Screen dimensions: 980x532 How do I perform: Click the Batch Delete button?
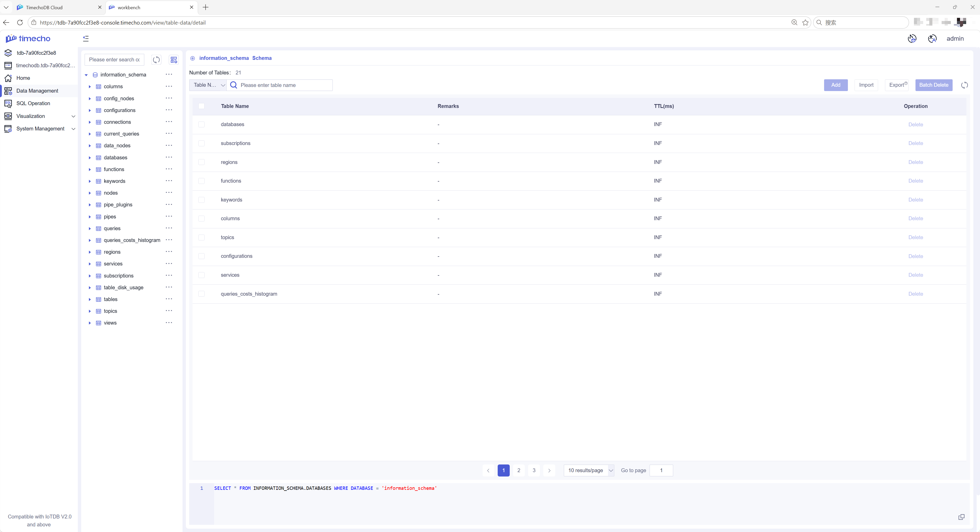click(x=934, y=85)
